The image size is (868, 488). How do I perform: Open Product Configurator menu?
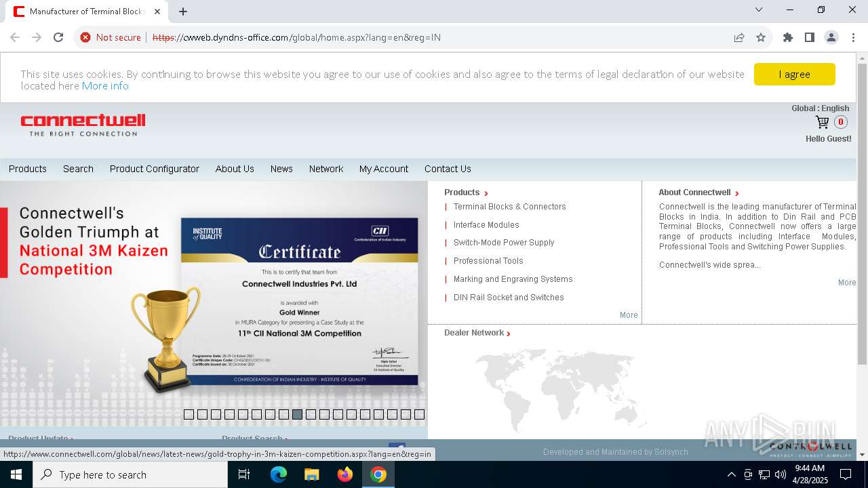155,169
